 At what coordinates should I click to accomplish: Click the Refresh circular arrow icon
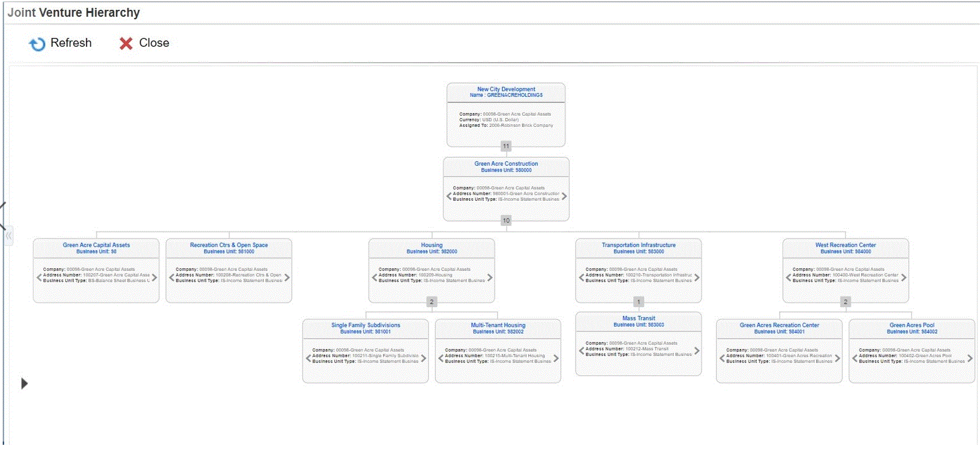(x=37, y=44)
